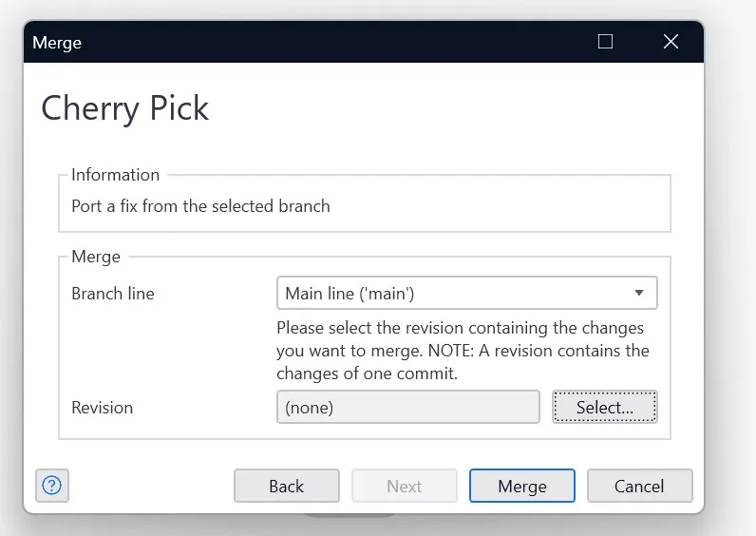Go back with the Back button
The width and height of the screenshot is (756, 536).
tap(286, 486)
